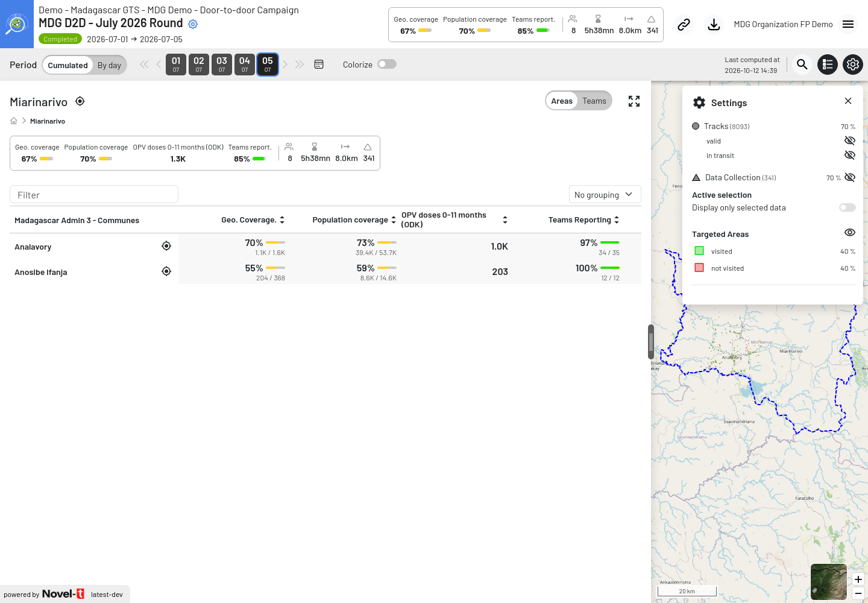Click the map settings gear button
Image resolution: width=868 pixels, height=603 pixels.
click(x=853, y=65)
